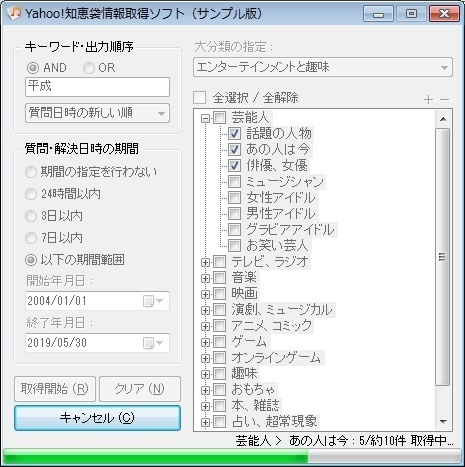Click the 2019/05/30 end date field
The height and width of the screenshot is (467, 465).
tap(97, 343)
